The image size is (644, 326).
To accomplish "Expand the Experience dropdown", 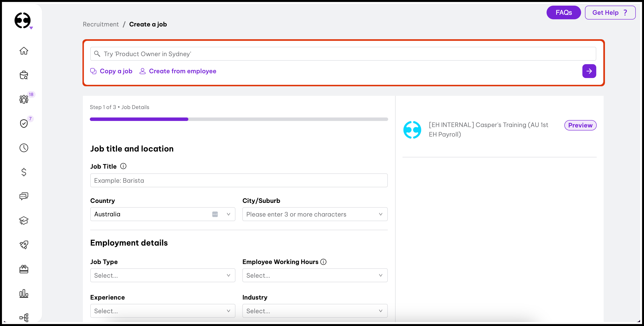I will pos(163,311).
